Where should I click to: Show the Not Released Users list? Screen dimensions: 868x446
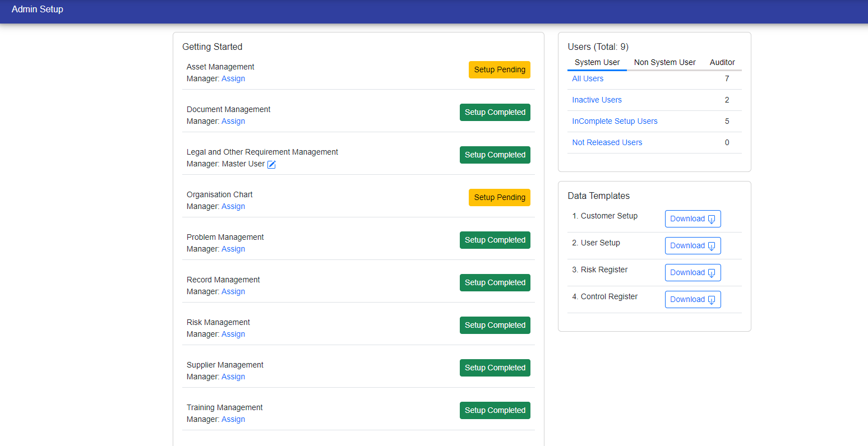click(607, 143)
